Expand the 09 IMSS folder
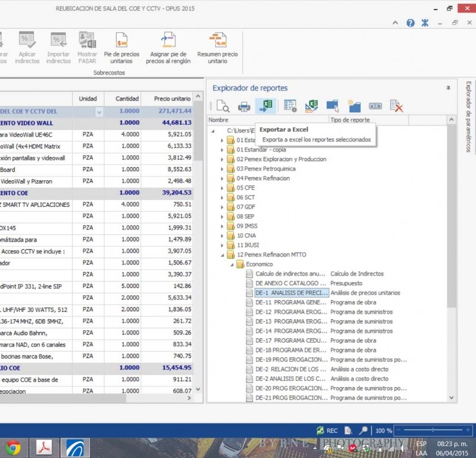The image size is (476, 458). [x=223, y=226]
